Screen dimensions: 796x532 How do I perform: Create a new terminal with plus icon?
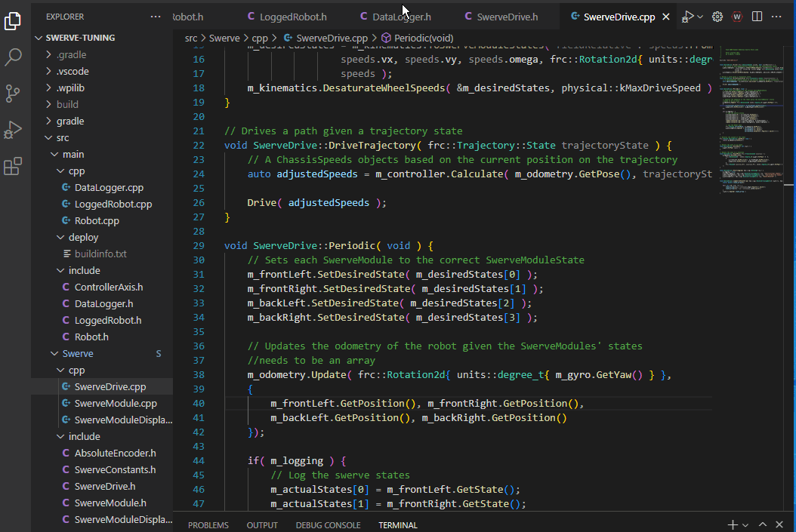[x=732, y=524]
